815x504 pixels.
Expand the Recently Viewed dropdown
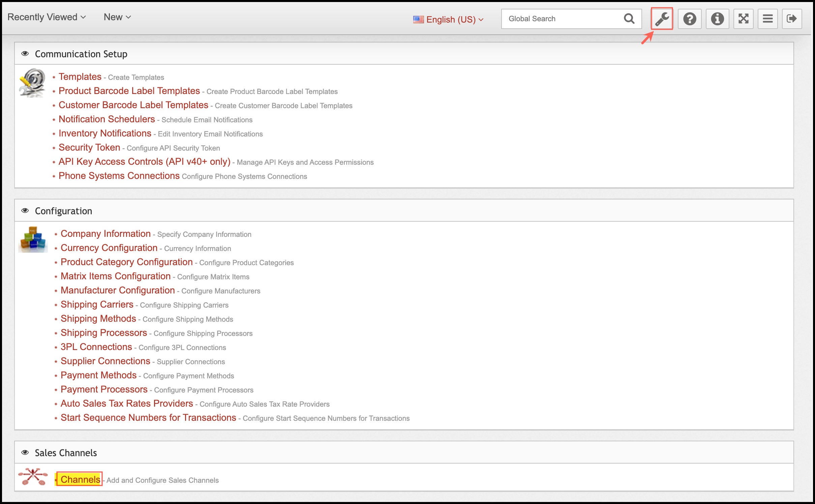(x=47, y=17)
